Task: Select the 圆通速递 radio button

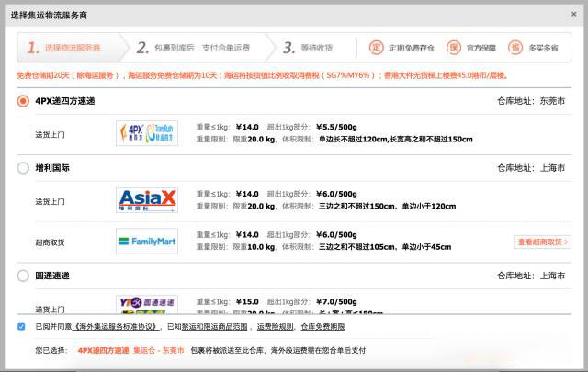Action: click(23, 276)
